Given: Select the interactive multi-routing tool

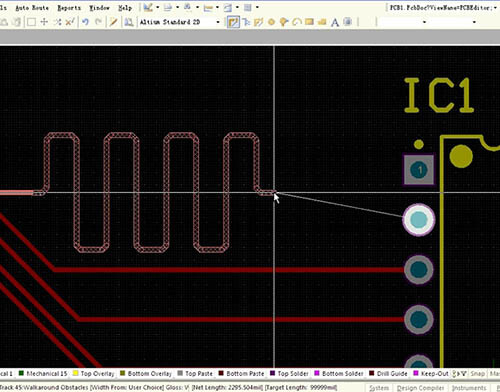Looking at the screenshot, I should [258, 22].
